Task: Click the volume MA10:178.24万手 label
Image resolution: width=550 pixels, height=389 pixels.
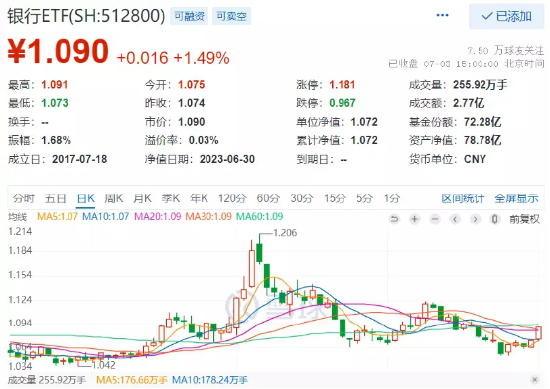Action: (x=210, y=380)
